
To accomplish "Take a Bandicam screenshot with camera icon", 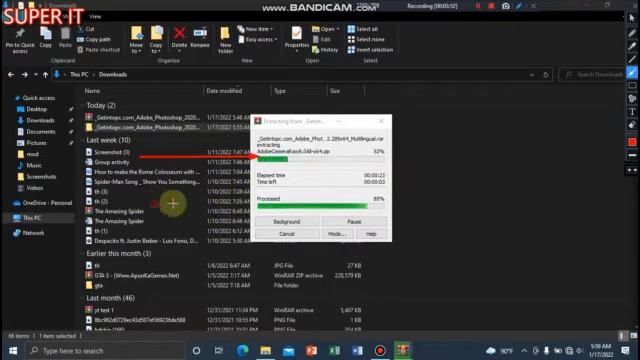I will (x=506, y=6).
